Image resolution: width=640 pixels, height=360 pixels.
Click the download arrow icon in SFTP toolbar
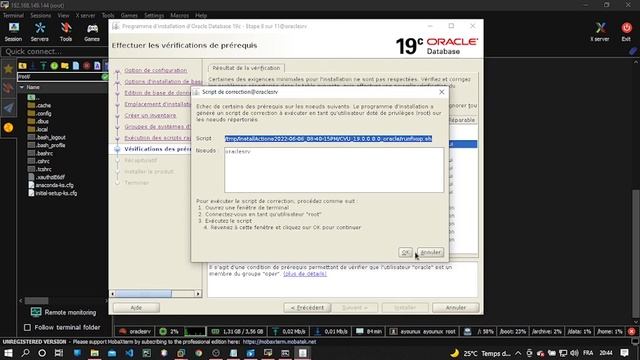click(33, 66)
